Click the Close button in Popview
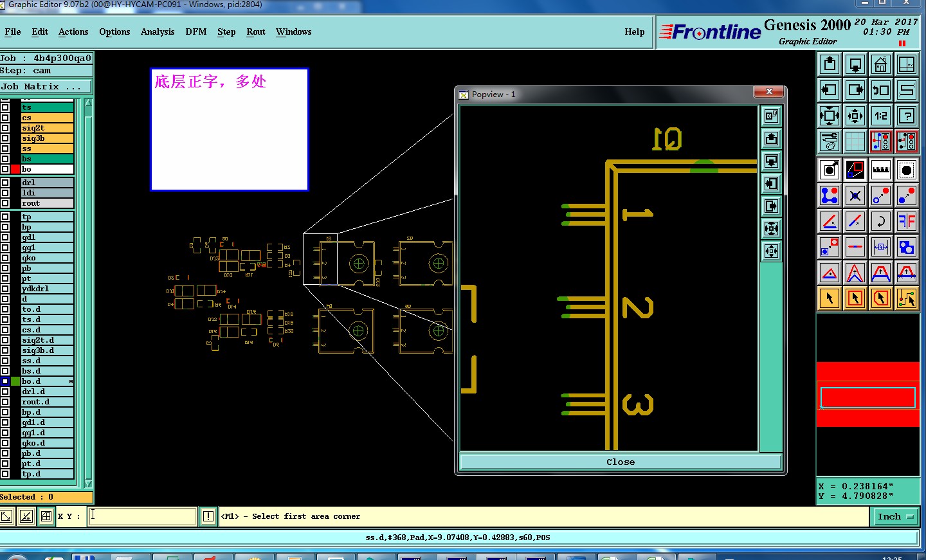926x560 pixels. pos(621,462)
